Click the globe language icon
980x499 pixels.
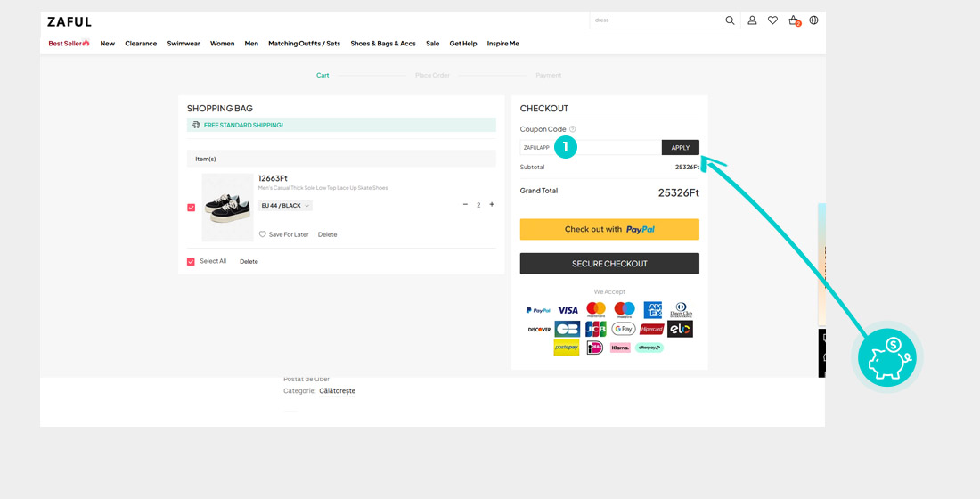[813, 20]
